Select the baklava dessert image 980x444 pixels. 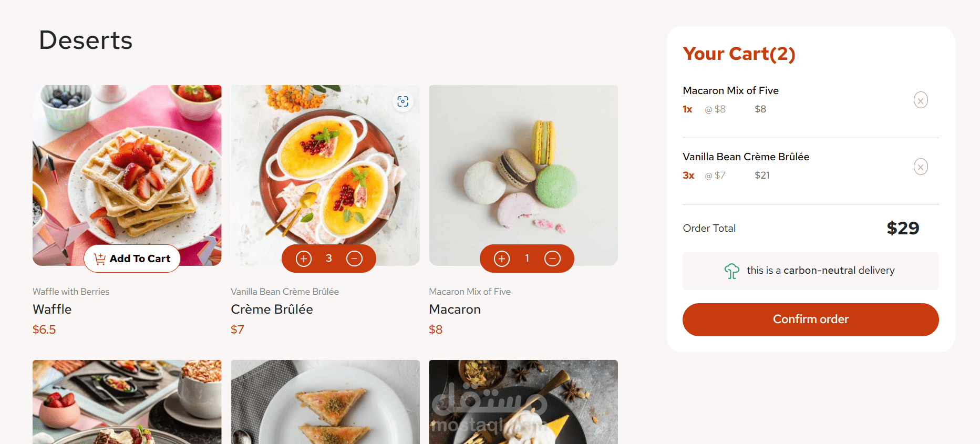pyautogui.click(x=325, y=402)
